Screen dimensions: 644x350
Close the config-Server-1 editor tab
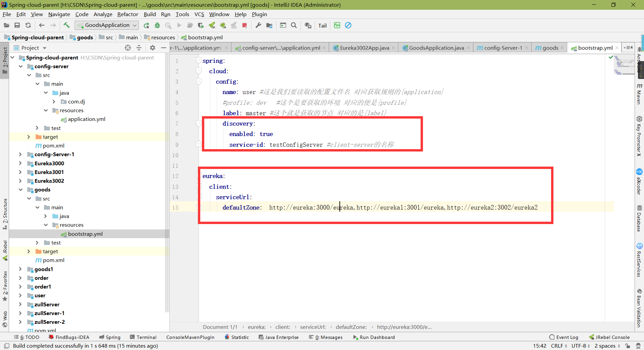[x=527, y=48]
